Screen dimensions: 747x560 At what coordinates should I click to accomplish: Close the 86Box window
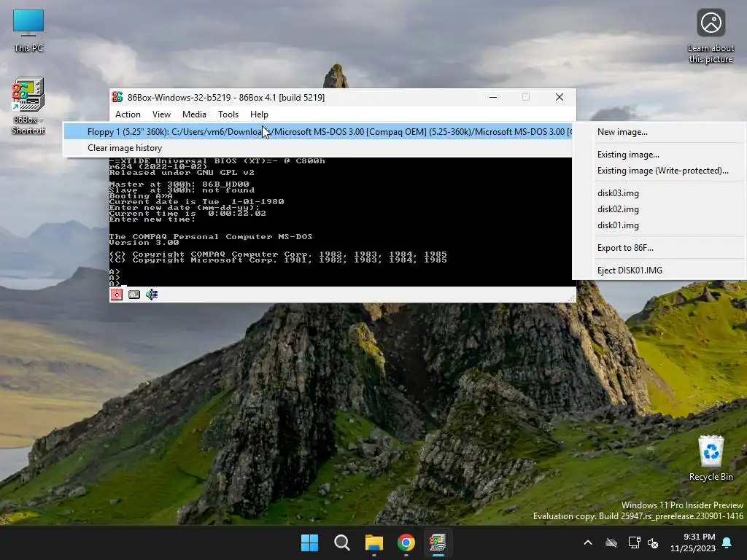(x=560, y=97)
